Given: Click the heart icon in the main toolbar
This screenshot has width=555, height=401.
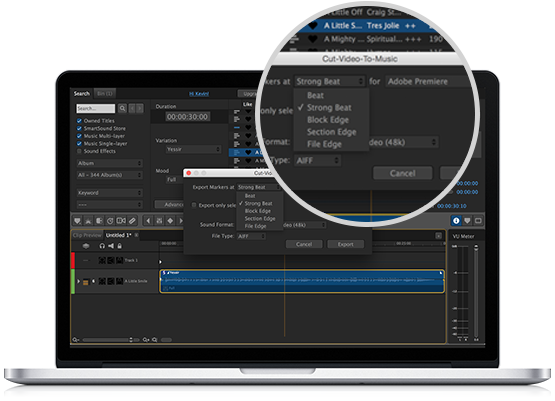Looking at the screenshot, I should pos(77,221).
